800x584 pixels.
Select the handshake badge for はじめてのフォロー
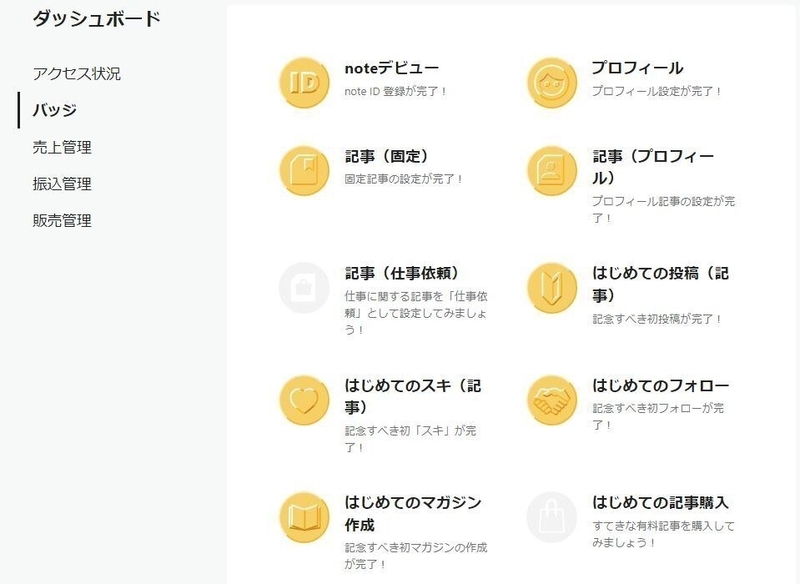coord(552,400)
